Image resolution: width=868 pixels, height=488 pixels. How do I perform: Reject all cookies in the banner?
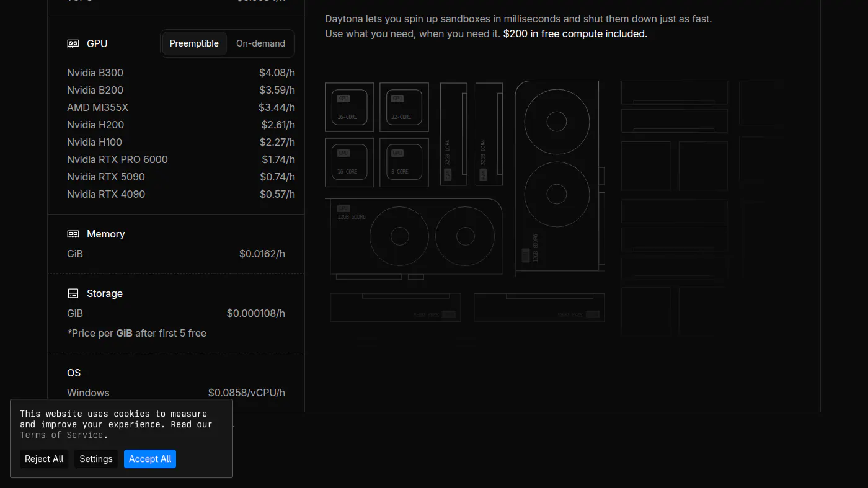pyautogui.click(x=44, y=459)
